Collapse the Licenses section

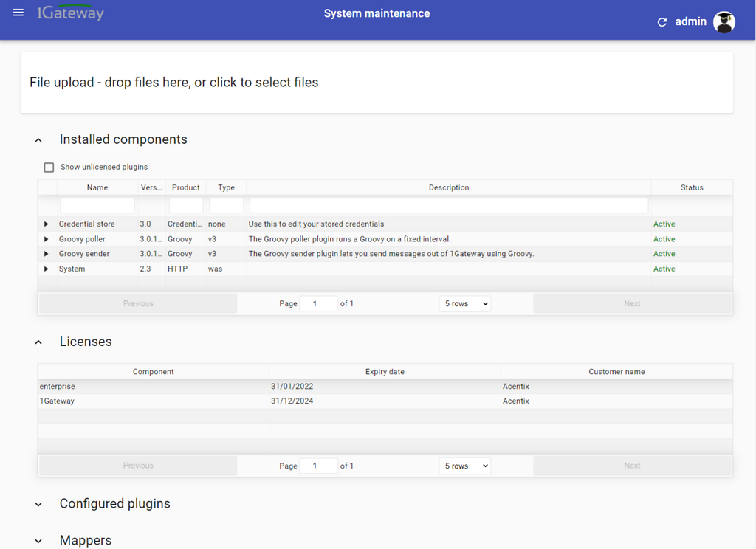(39, 342)
